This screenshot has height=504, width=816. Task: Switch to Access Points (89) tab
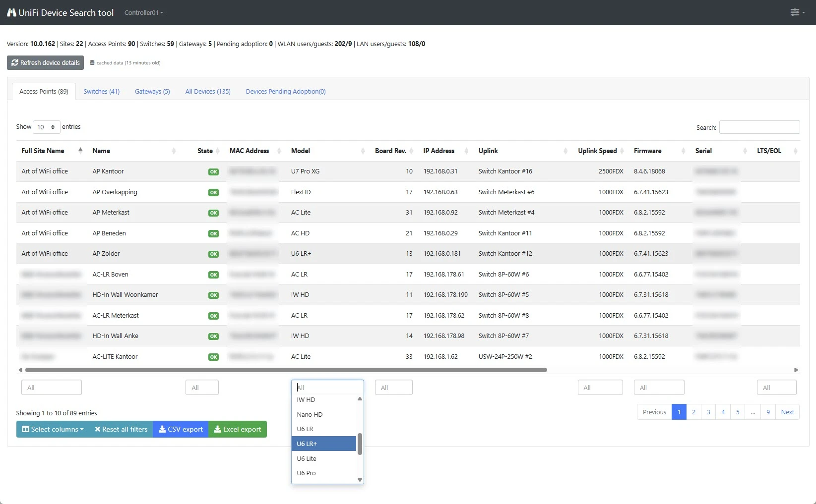(44, 91)
